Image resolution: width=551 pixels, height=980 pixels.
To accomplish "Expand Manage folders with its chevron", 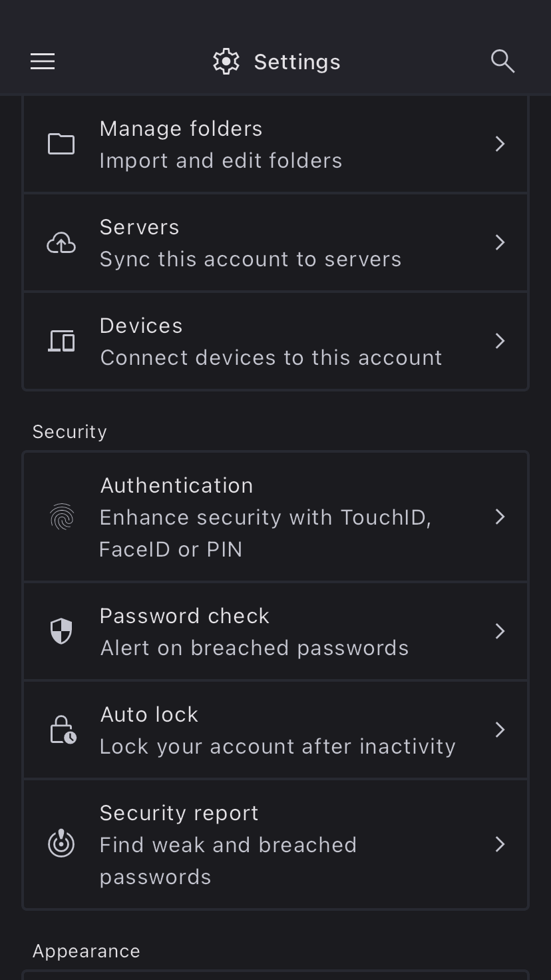I will 500,144.
